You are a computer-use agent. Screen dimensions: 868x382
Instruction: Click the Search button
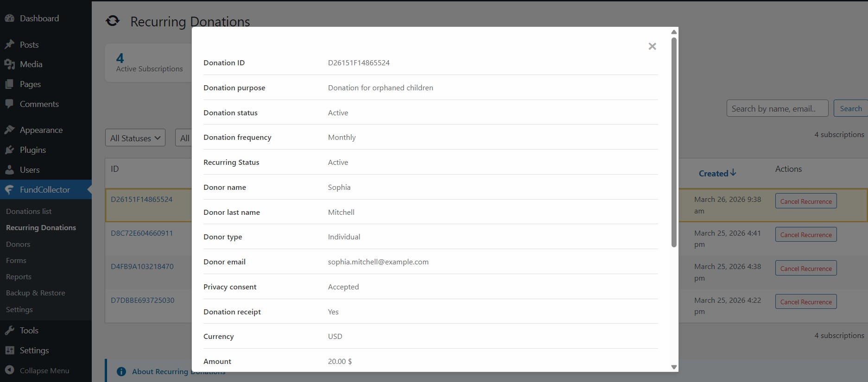coord(850,108)
